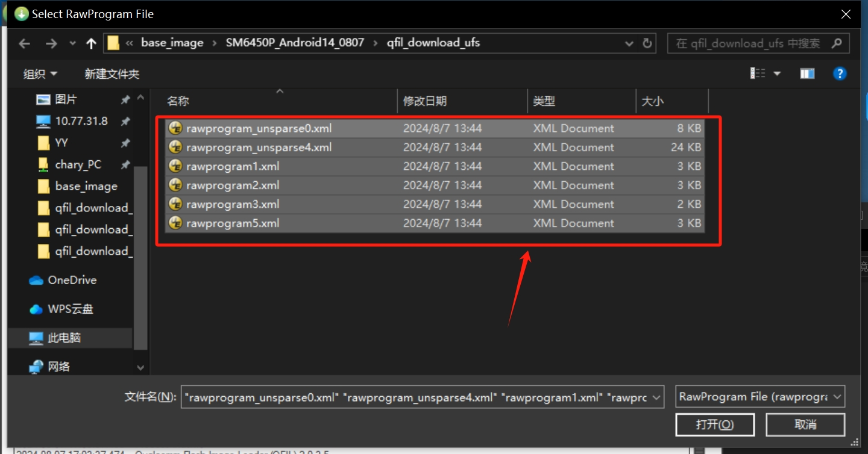The height and width of the screenshot is (454, 868).
Task: Refresh the current folder view
Action: click(647, 43)
